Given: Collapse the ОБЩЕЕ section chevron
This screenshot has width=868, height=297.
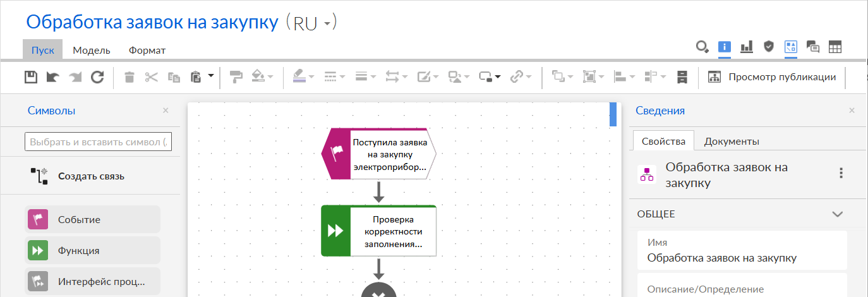Looking at the screenshot, I should coord(838,214).
